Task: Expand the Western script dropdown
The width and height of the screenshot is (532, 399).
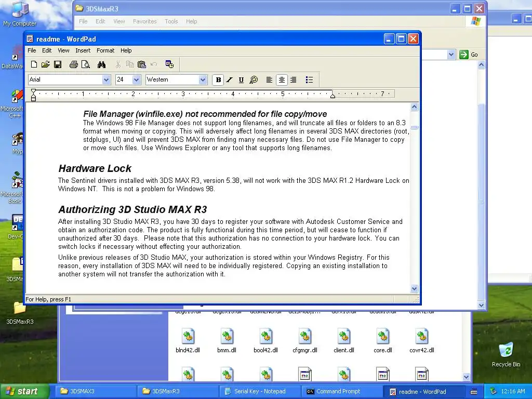Action: click(203, 79)
